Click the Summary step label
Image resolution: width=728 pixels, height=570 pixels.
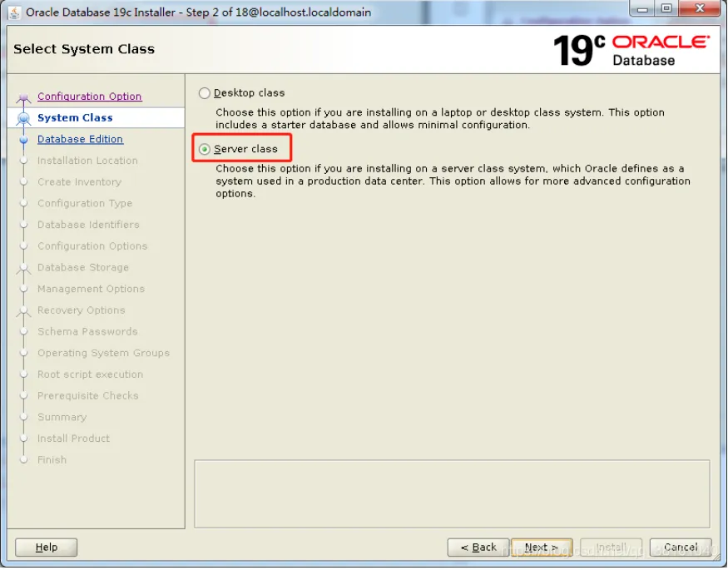coord(62,417)
